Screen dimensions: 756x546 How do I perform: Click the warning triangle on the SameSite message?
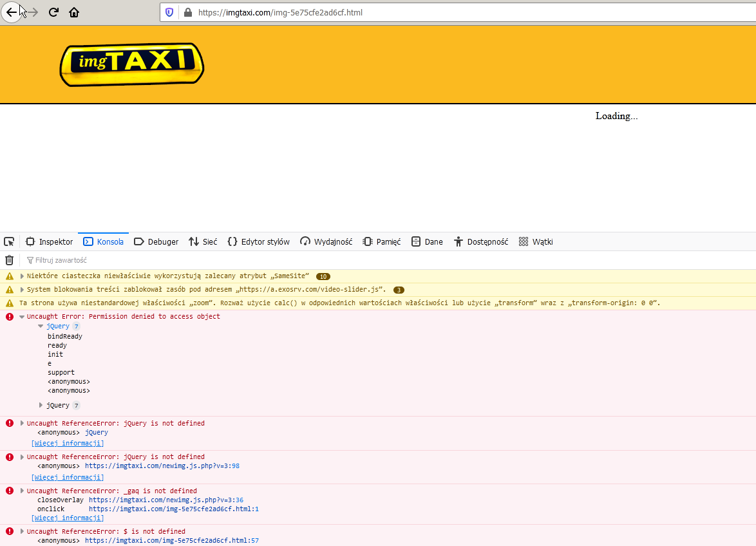click(x=9, y=276)
